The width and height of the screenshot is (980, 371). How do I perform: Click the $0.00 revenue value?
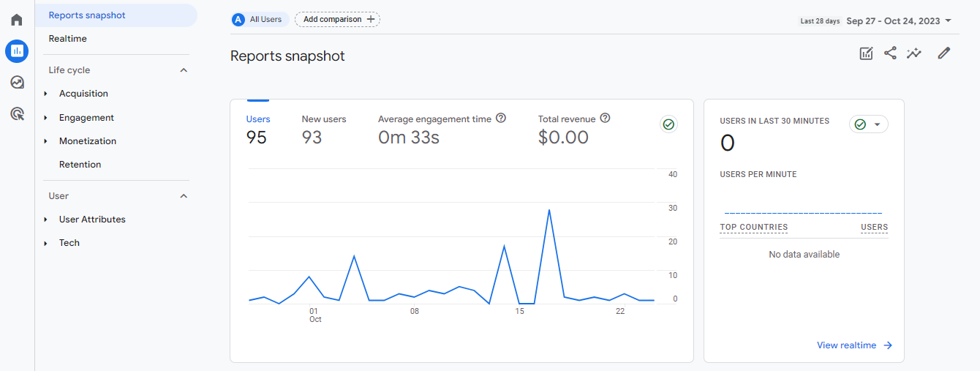pyautogui.click(x=563, y=138)
